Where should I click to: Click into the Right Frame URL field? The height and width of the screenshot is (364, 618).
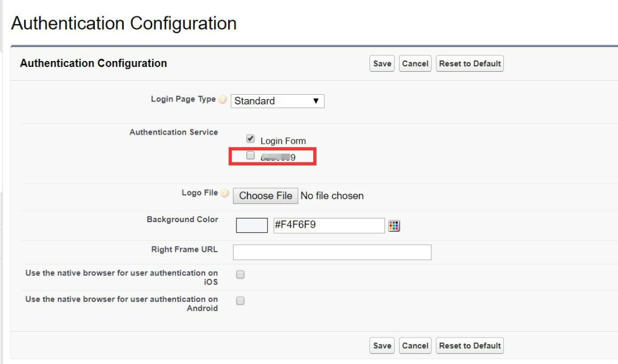pos(332,252)
